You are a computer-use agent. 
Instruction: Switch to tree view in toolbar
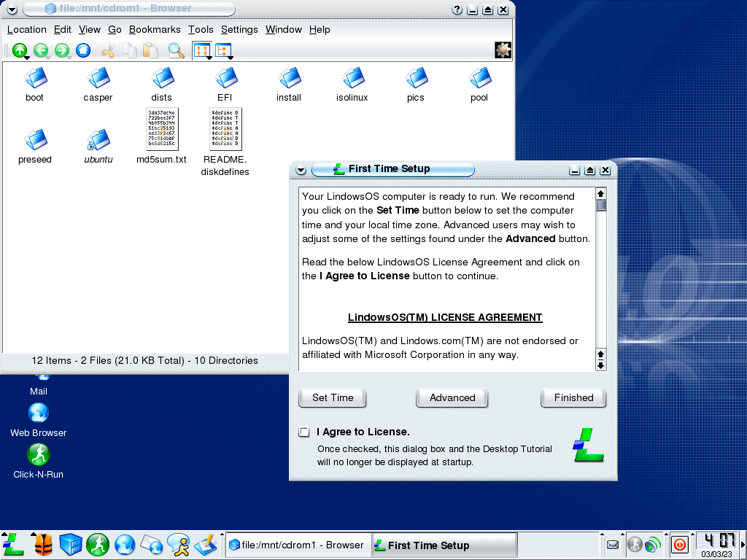click(x=222, y=50)
